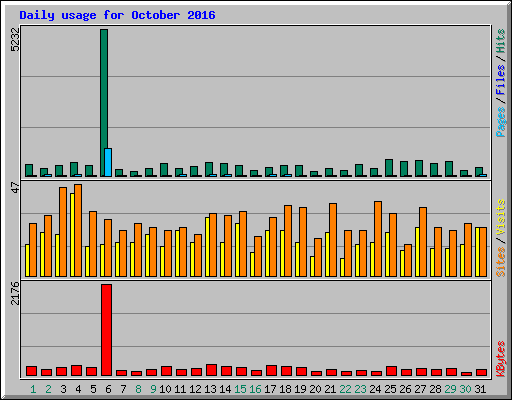Select the blue Files bar for day 6

pyautogui.click(x=108, y=162)
